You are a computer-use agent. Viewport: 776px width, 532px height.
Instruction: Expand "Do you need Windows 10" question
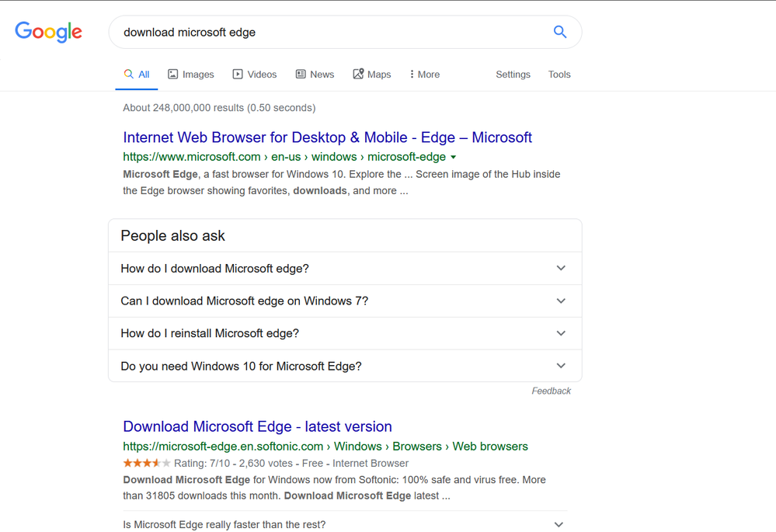tap(561, 366)
